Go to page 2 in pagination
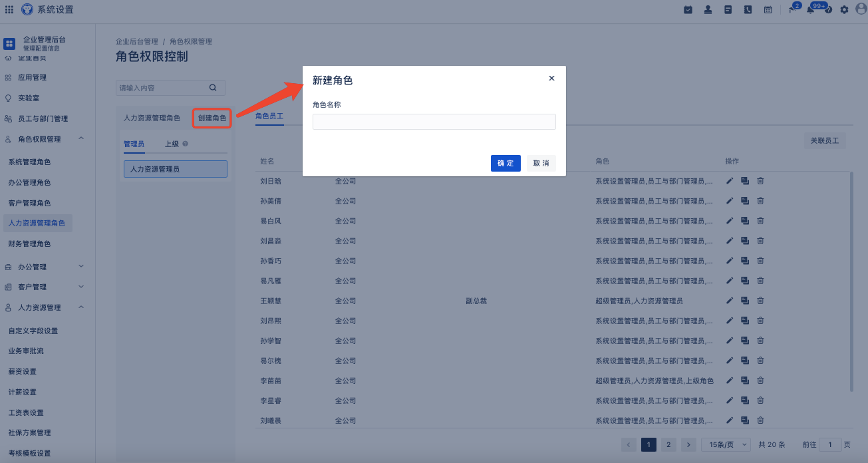 click(x=668, y=444)
